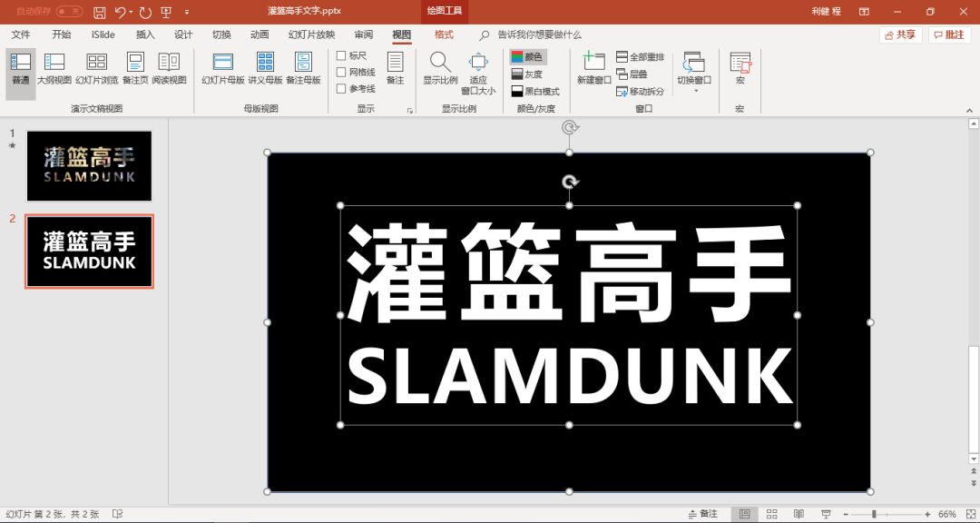Enable the Gridlines (网格线) checkbox
The image size is (980, 523).
pos(341,73)
